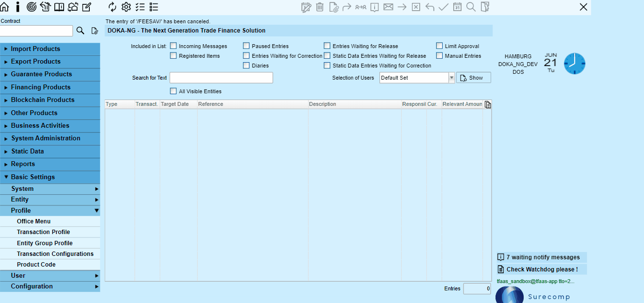Click the trash delete icon

(320, 7)
